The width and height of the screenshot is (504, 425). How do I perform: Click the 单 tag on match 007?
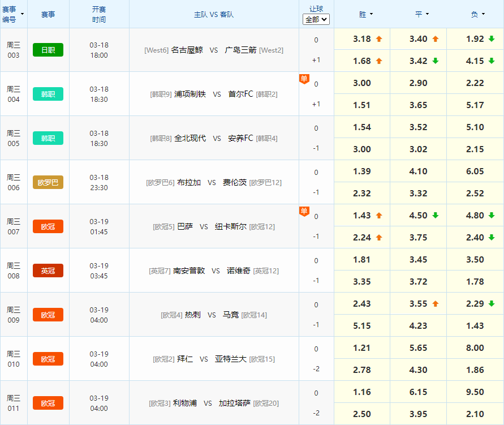(304, 211)
